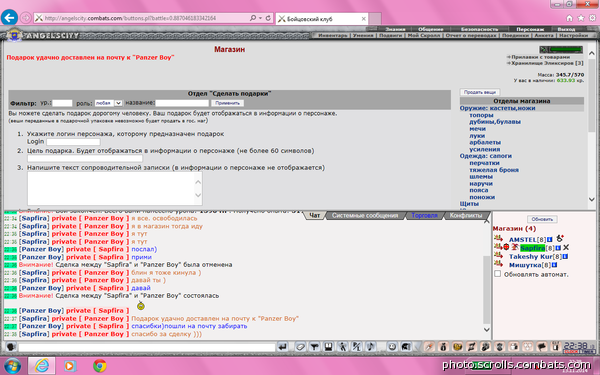Switch to Системные сообщения tab
The width and height of the screenshot is (600, 375).
365,215
